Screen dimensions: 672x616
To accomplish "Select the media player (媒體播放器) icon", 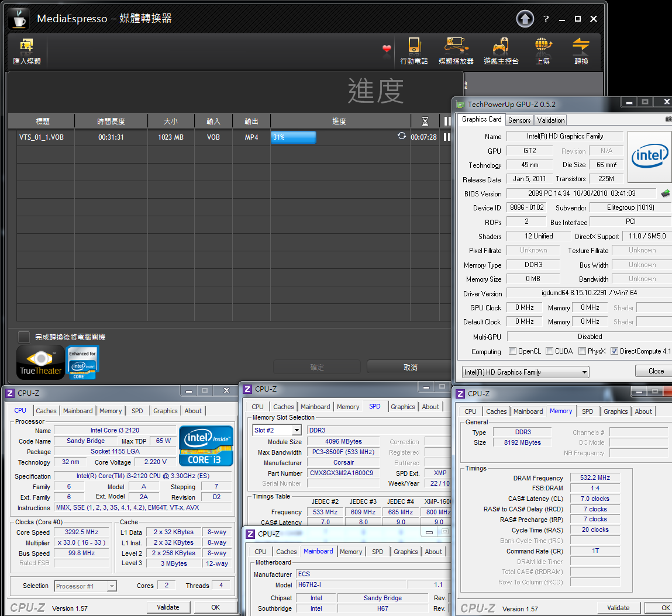I will [456, 51].
